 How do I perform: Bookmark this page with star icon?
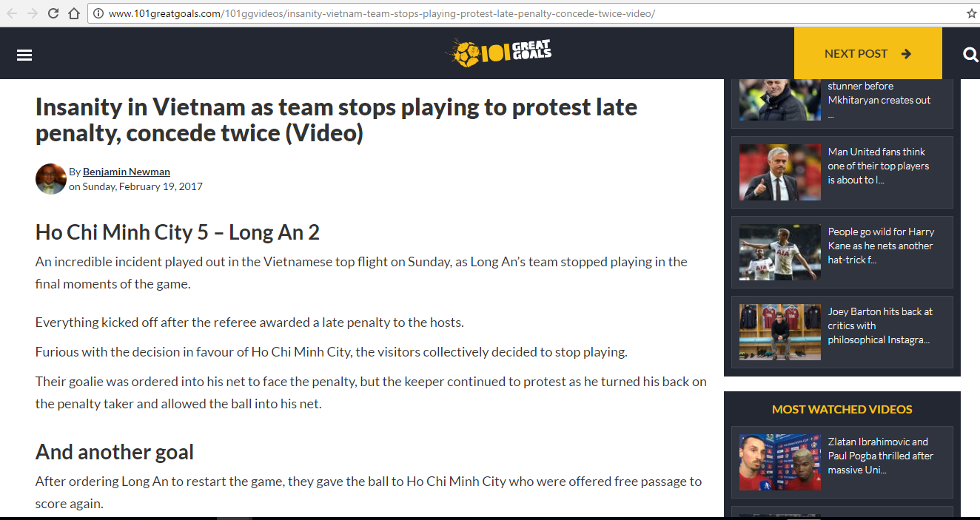971,13
